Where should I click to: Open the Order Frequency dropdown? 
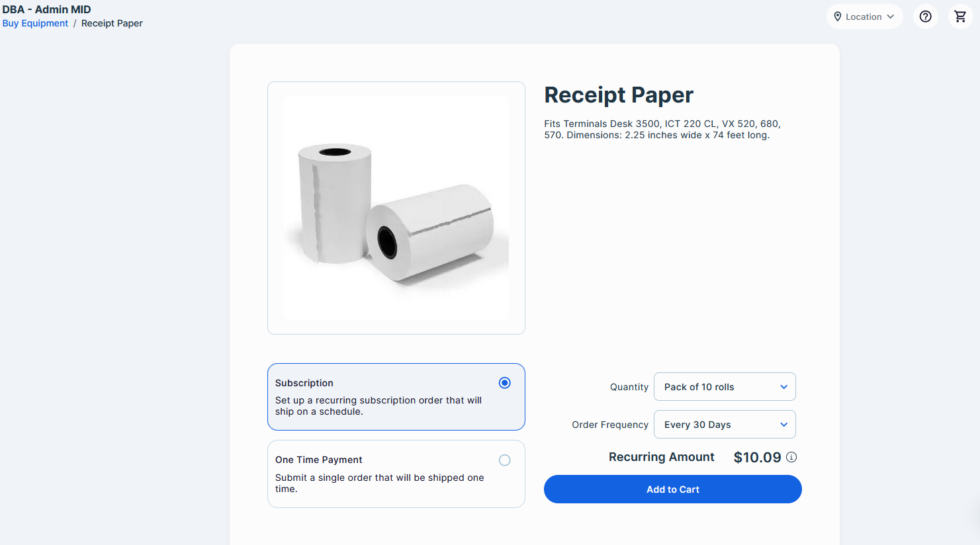pyautogui.click(x=725, y=425)
